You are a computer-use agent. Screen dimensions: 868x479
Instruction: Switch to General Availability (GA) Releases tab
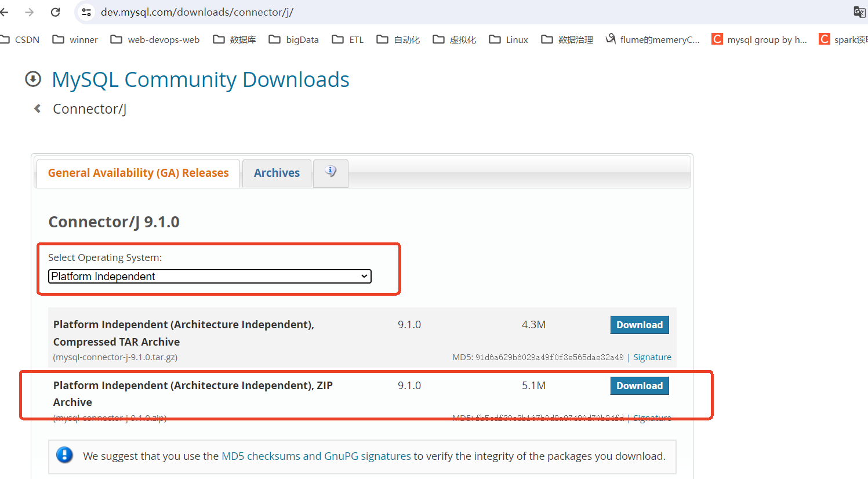[x=138, y=173]
